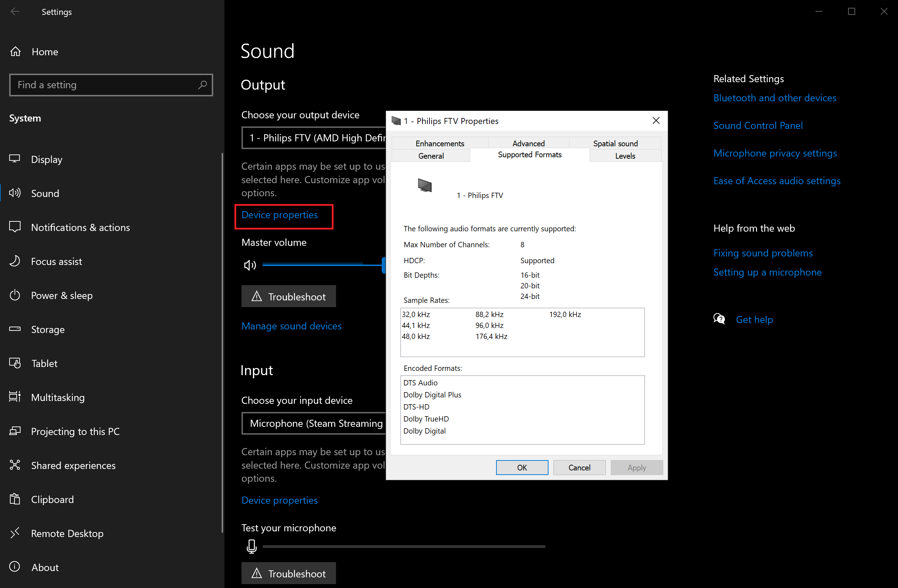Open Power & sleep settings
Screen dimensions: 898x588
[x=62, y=295]
